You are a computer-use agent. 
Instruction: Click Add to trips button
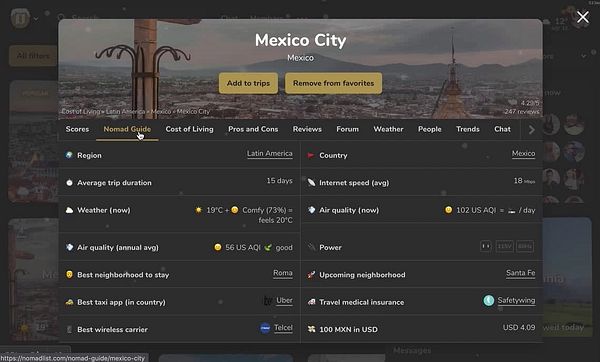248,83
